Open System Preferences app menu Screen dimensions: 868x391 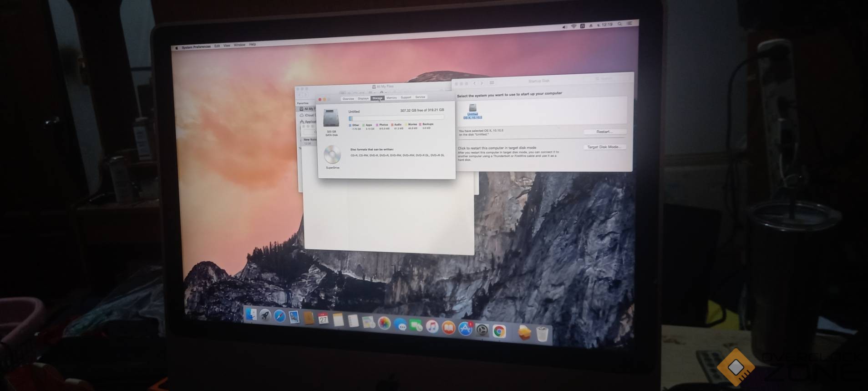(196, 47)
